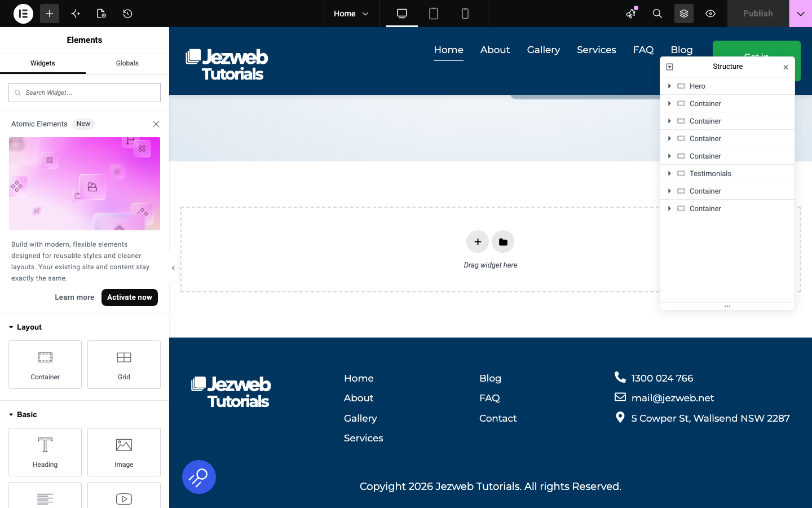Image resolution: width=812 pixels, height=508 pixels.
Task: Click Gallery in the header menu
Action: click(x=544, y=50)
